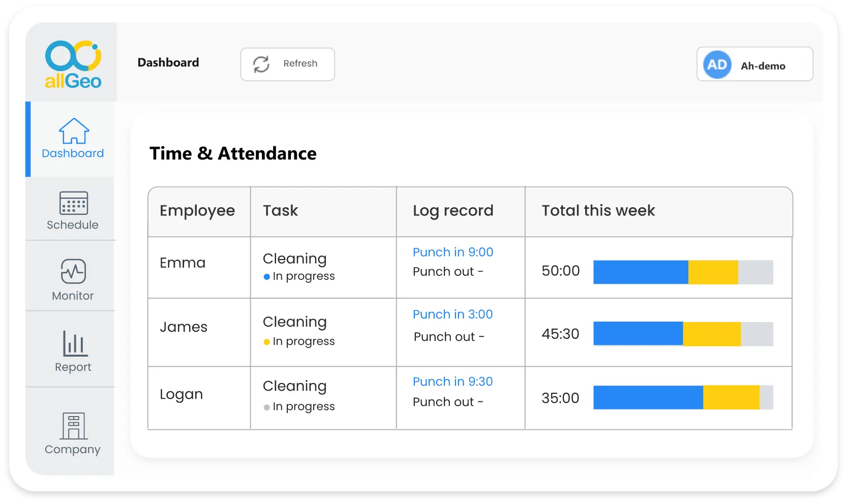The width and height of the screenshot is (847, 504).
Task: Expand the Total this week column header
Action: 598,211
